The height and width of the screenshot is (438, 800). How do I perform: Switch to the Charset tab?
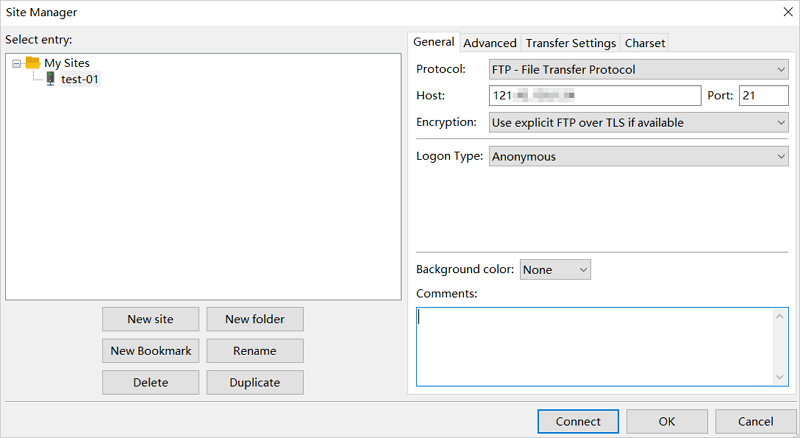[x=645, y=43]
